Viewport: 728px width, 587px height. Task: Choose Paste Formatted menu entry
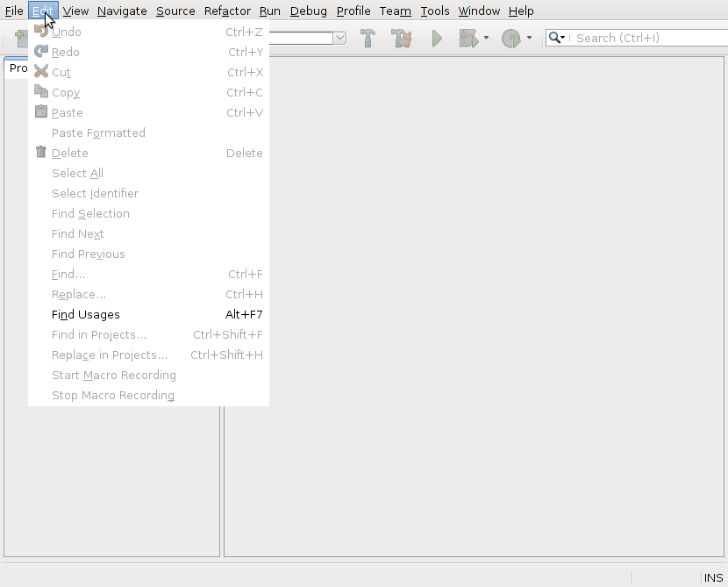click(x=148, y=132)
